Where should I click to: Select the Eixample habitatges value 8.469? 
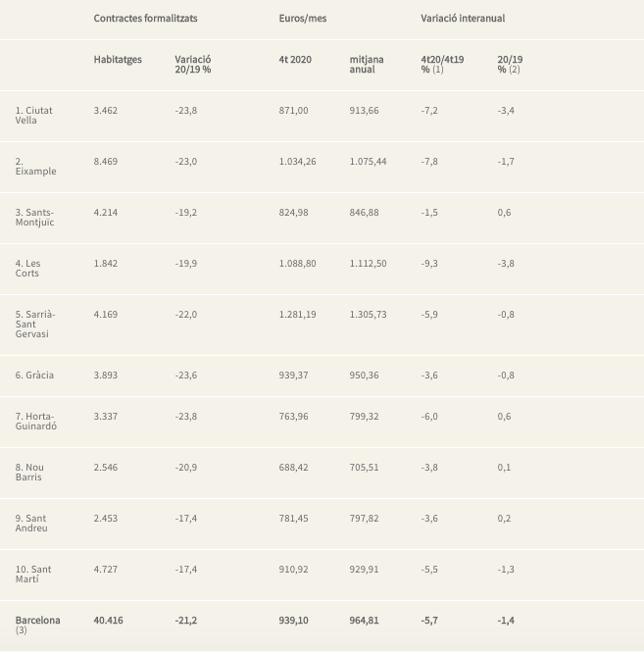pos(106,161)
